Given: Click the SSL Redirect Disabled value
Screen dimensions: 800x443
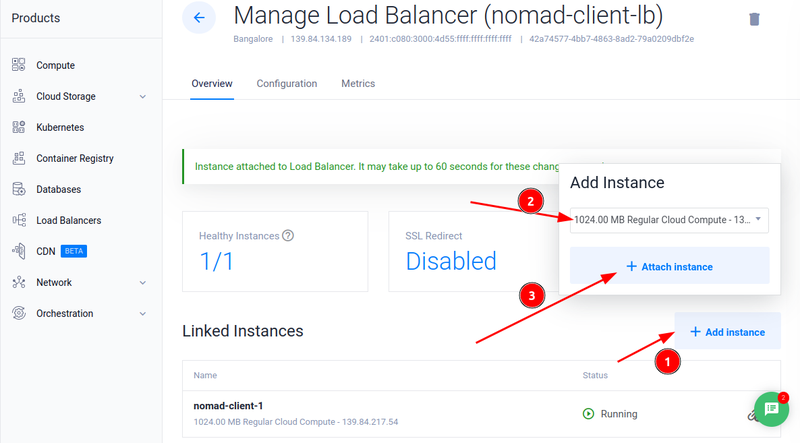Looking at the screenshot, I should (451, 261).
